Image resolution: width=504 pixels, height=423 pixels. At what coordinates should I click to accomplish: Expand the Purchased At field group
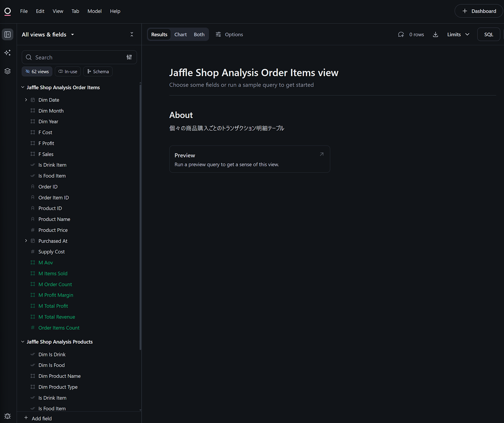(26, 241)
